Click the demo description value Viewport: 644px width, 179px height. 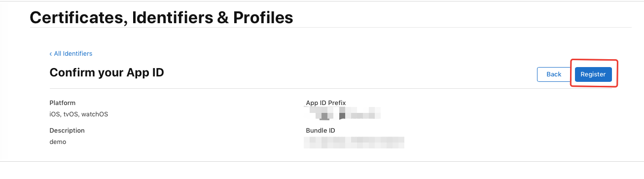tap(58, 142)
